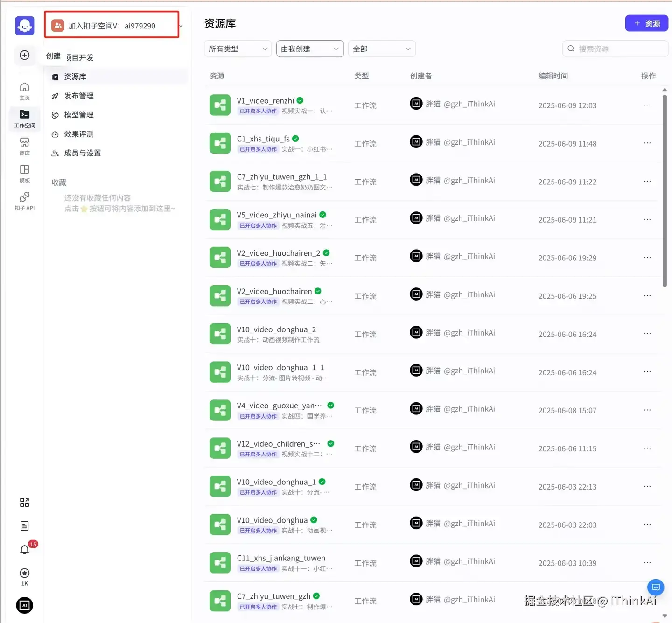Open the notifications bell icon

pyautogui.click(x=25, y=549)
